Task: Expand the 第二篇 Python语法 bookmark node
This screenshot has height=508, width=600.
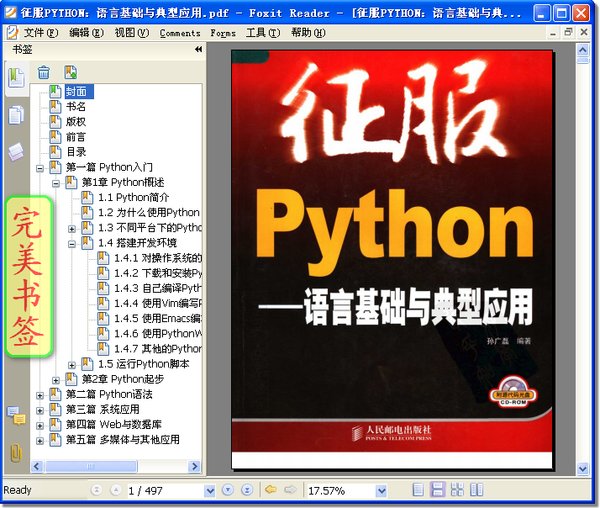Action: coord(40,395)
